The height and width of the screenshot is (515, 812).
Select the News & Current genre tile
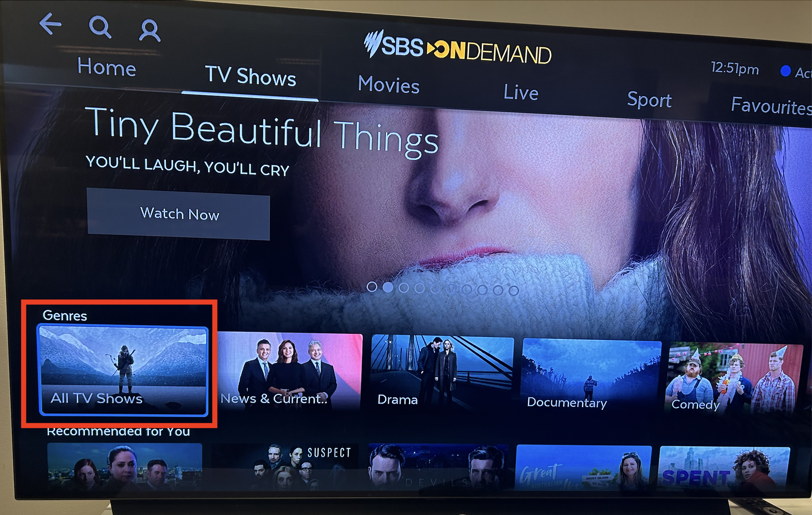[289, 372]
